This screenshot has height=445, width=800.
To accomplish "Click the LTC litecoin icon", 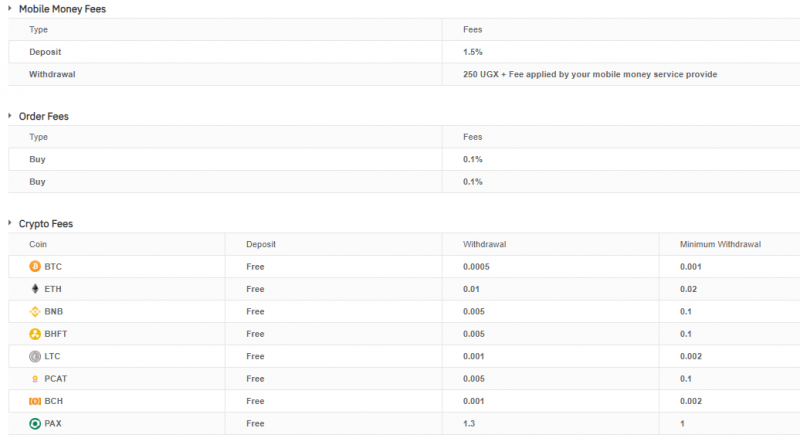I will 35,356.
